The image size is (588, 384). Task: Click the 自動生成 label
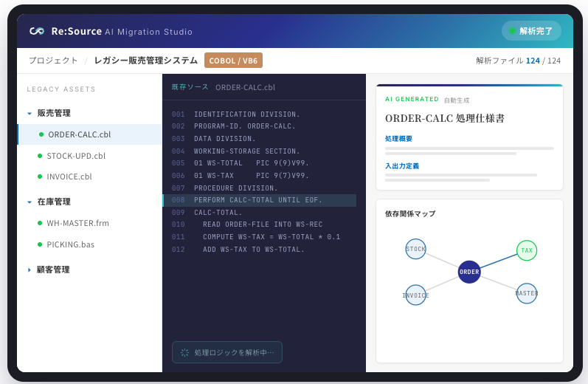click(x=457, y=100)
